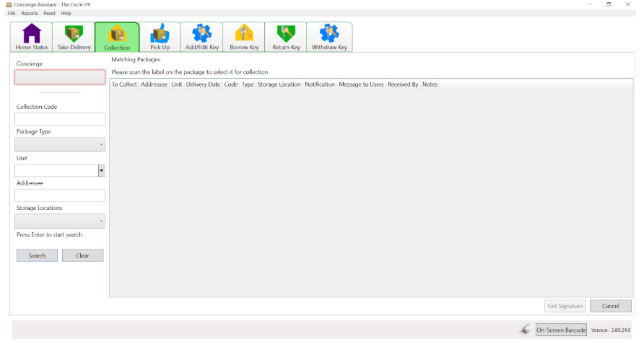Screen dimensions: 644x347
Task: Open the Reports menu
Action: [30, 13]
